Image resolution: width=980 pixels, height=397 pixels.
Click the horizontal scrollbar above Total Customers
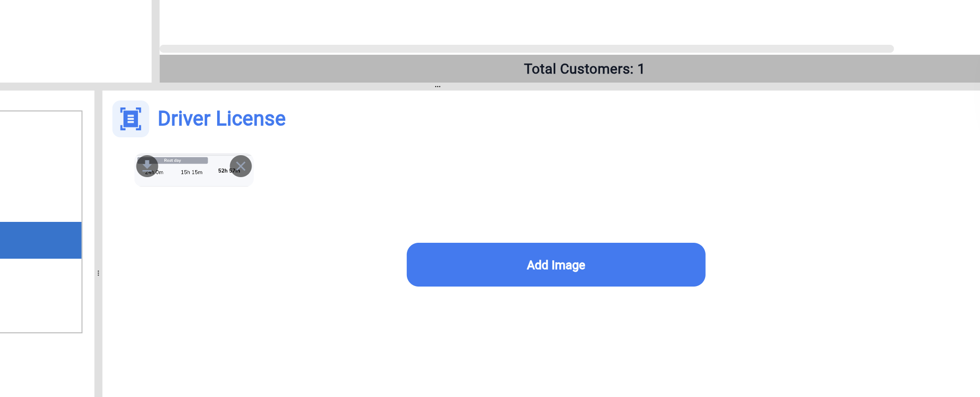(x=526, y=49)
